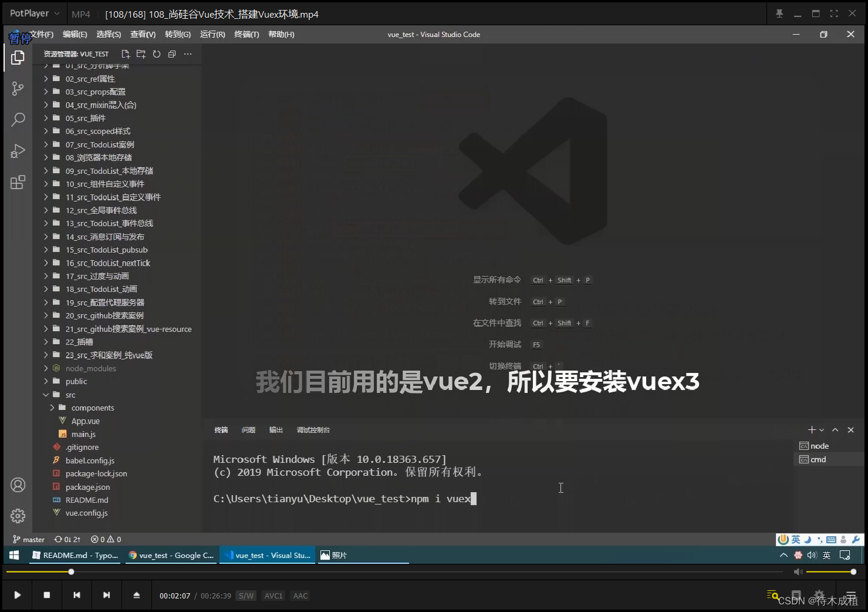Open the 文件(F) menu

click(x=41, y=35)
